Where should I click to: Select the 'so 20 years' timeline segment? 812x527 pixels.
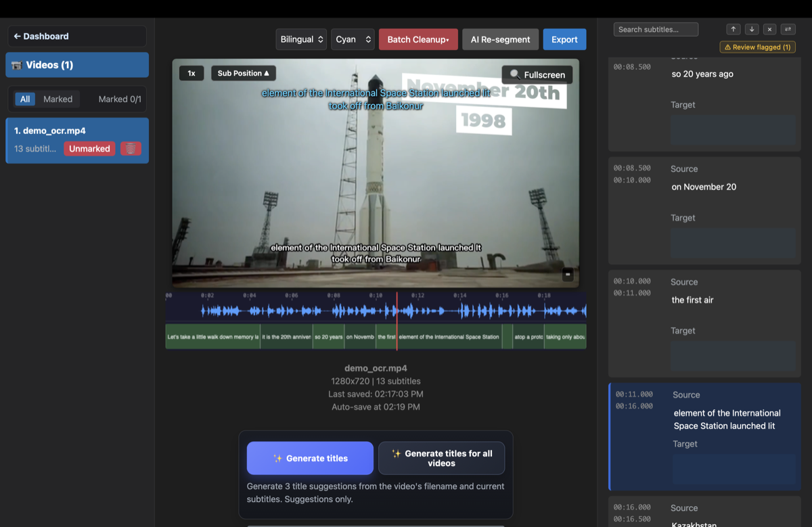point(328,336)
